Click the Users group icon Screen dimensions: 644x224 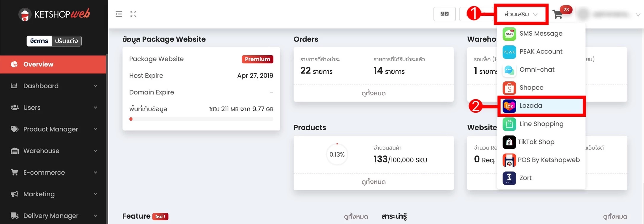(15, 108)
